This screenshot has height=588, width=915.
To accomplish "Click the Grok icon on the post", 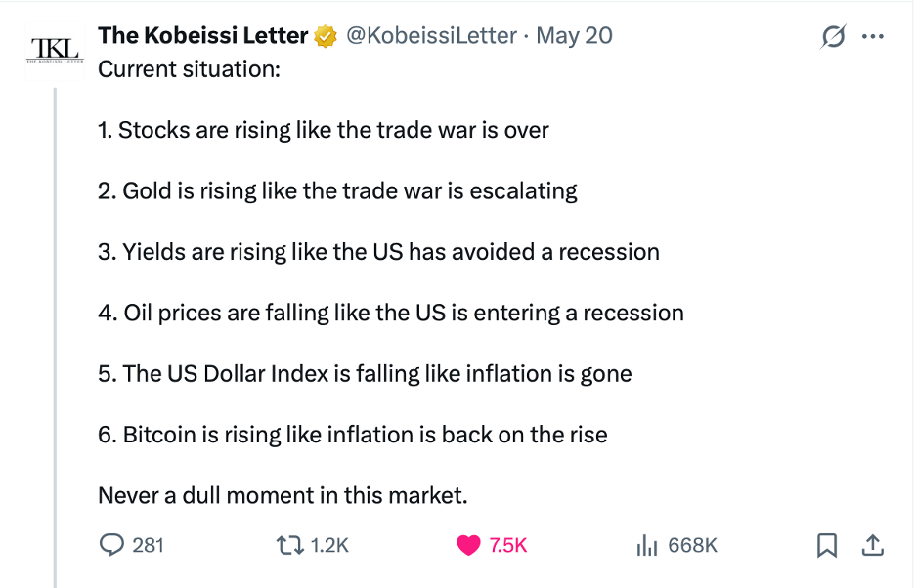I will point(833,37).
